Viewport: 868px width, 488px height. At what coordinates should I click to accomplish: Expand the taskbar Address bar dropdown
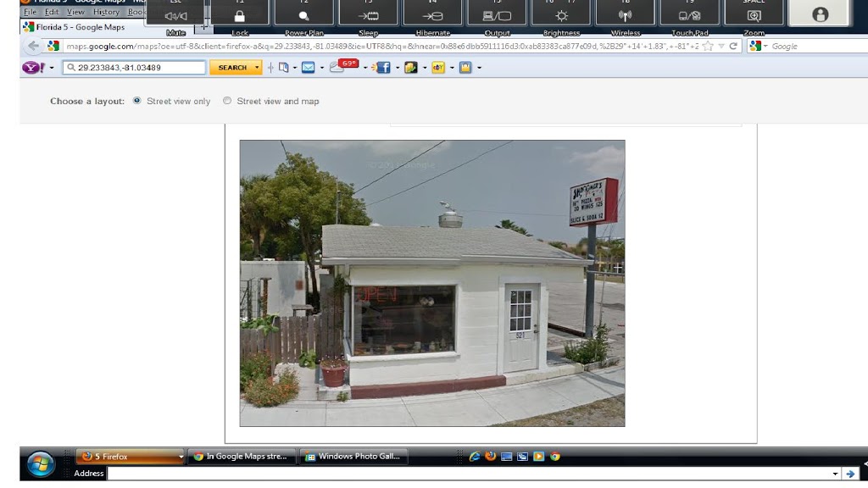836,474
